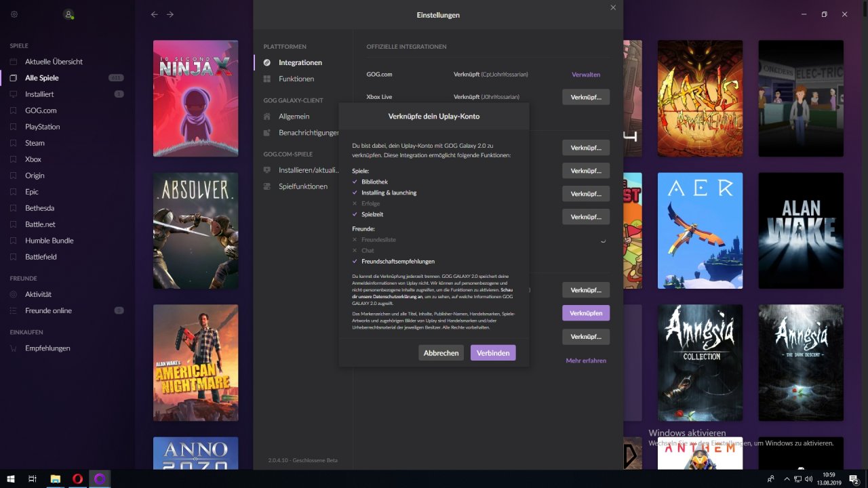Screen dimensions: 868x488
Task: Open Spielfunktionen settings section
Action: coord(303,186)
